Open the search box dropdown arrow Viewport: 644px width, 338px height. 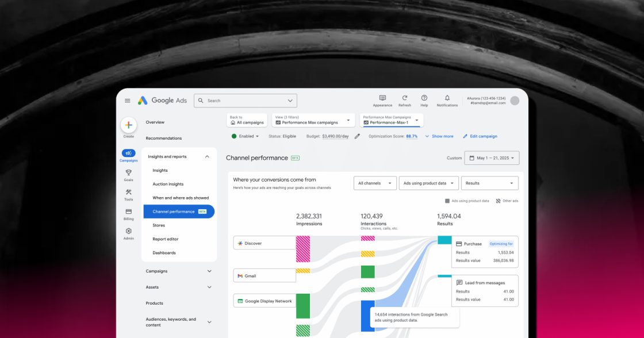[x=290, y=101]
